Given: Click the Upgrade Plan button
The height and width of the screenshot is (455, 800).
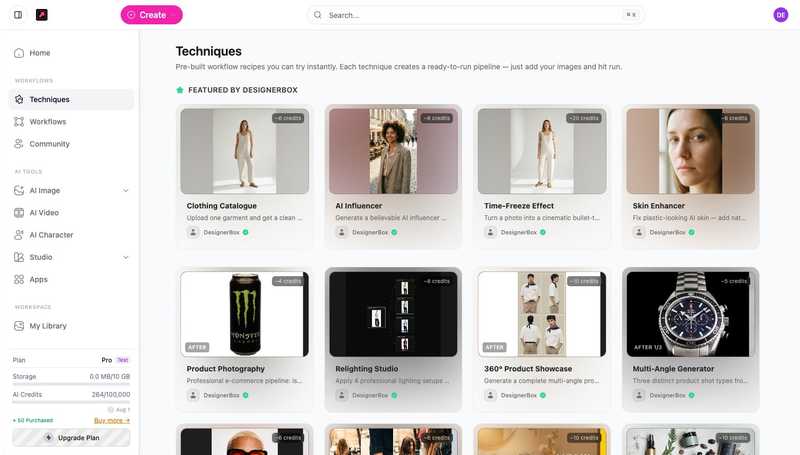Looking at the screenshot, I should click(x=71, y=438).
